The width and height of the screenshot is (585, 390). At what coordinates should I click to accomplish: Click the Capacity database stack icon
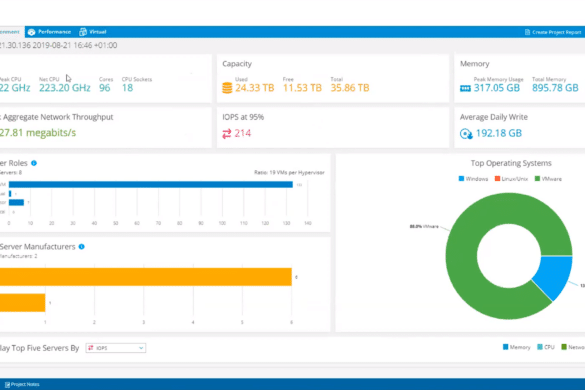[227, 88]
